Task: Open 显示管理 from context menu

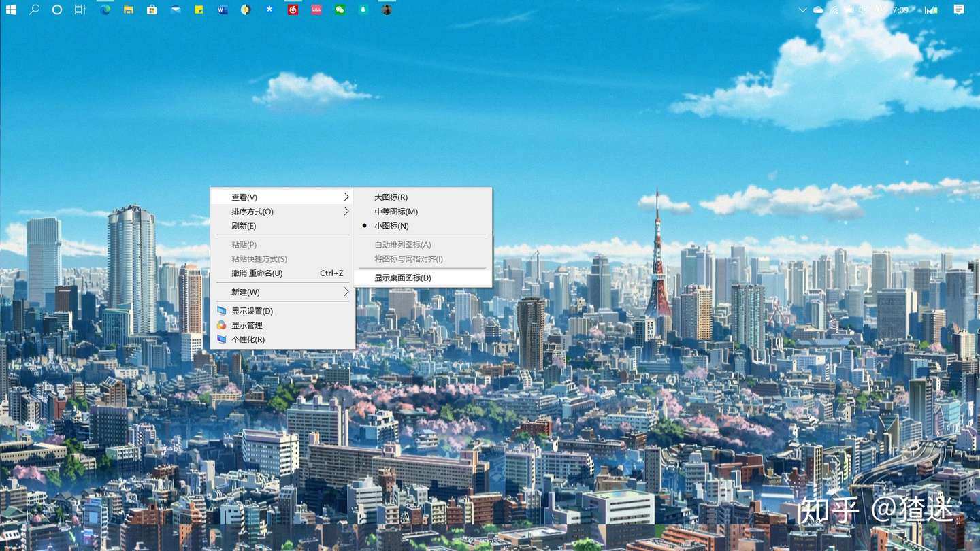Action: (x=282, y=325)
